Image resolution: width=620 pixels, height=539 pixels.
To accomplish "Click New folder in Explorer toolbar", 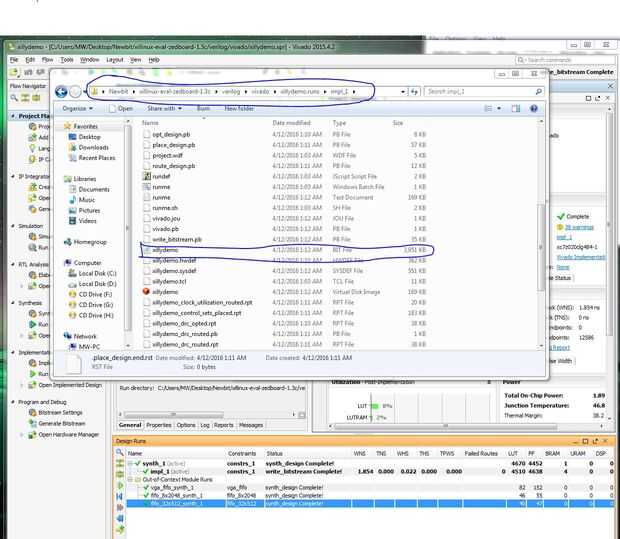I will [x=239, y=108].
